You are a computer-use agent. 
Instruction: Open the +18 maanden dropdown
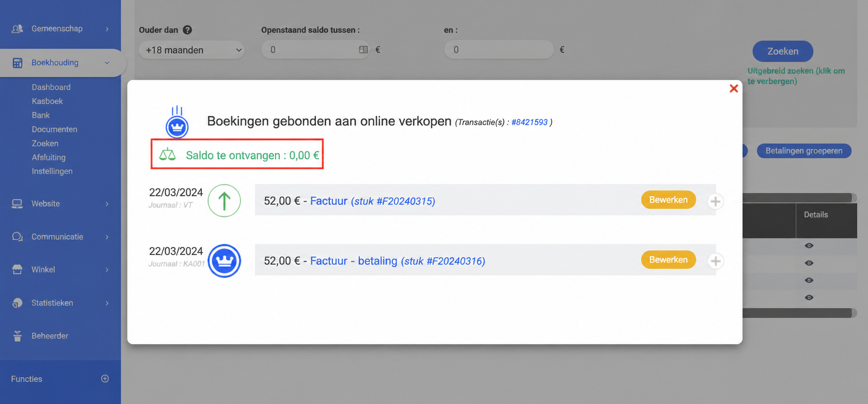[192, 50]
